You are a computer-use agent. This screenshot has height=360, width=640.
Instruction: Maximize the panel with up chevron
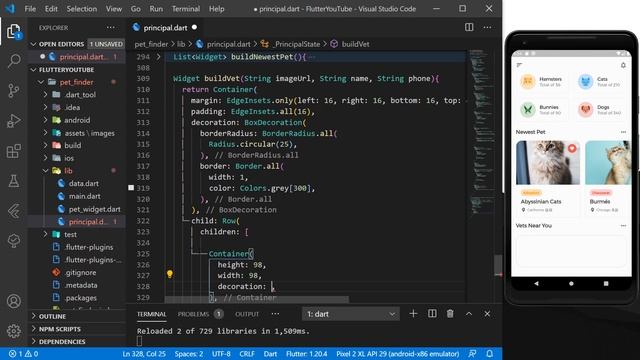click(x=469, y=313)
